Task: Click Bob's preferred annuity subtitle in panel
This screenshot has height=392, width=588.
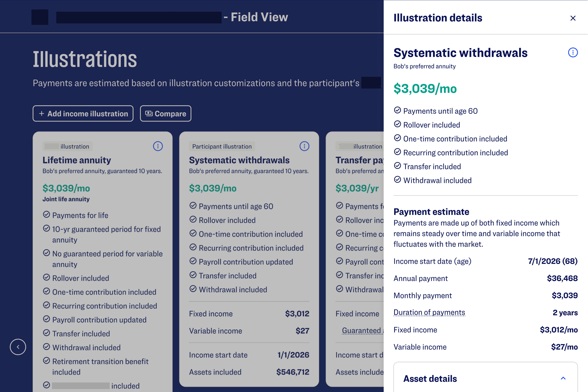Action: (425, 66)
